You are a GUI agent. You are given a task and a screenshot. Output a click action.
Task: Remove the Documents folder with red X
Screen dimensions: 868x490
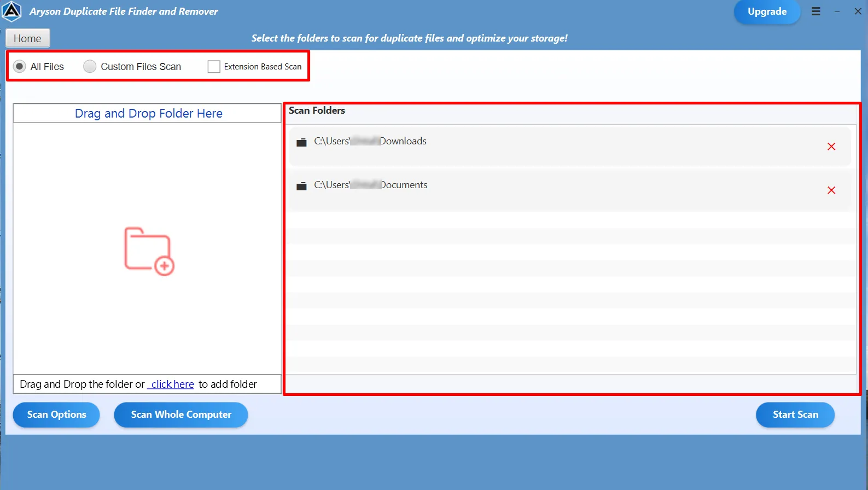[x=831, y=190]
